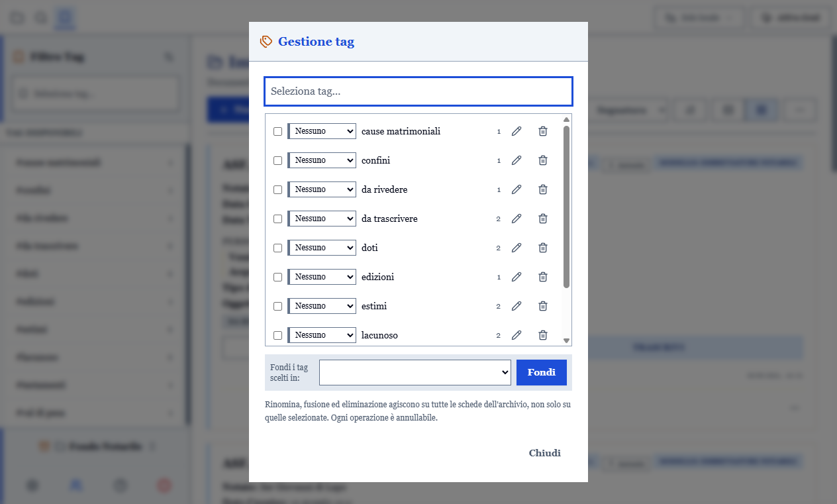Image resolution: width=837 pixels, height=504 pixels.
Task: Open the 'Nessuno' dropdown for 'confini'
Action: point(322,160)
